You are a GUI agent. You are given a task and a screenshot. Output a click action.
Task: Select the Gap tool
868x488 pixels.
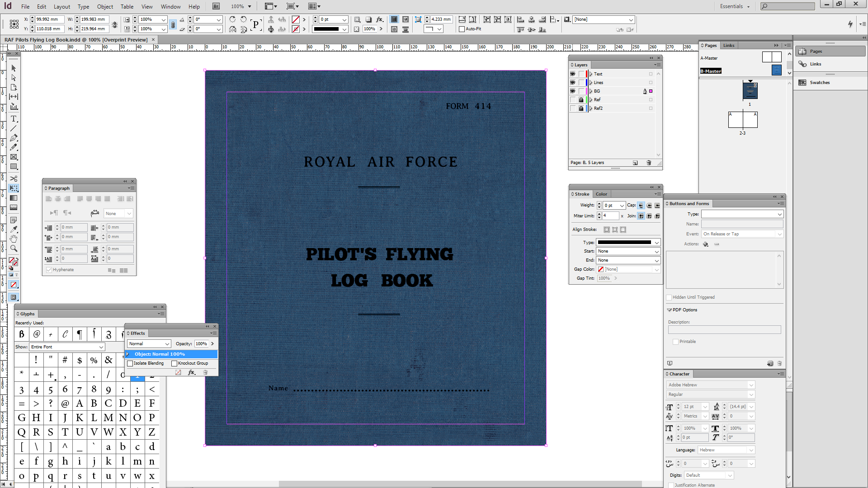[x=14, y=97]
